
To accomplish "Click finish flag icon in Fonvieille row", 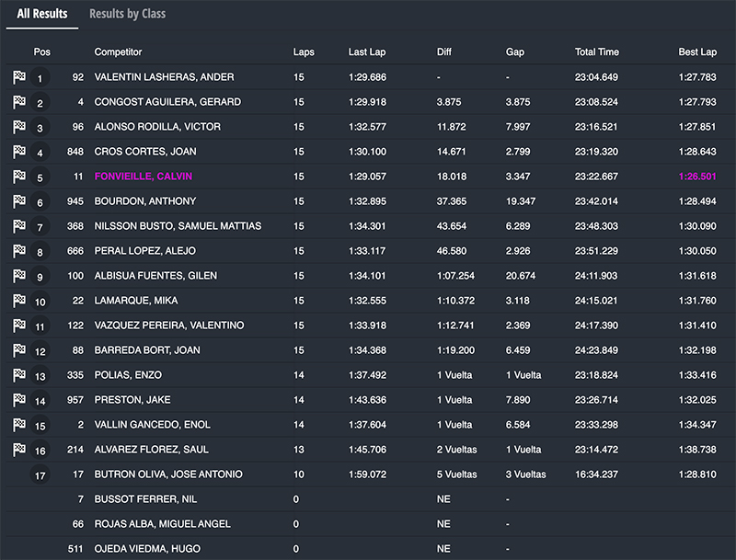I will coord(19,177).
